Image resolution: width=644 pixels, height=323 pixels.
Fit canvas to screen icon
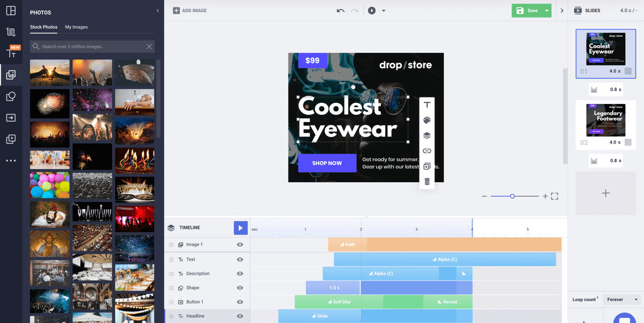point(554,196)
